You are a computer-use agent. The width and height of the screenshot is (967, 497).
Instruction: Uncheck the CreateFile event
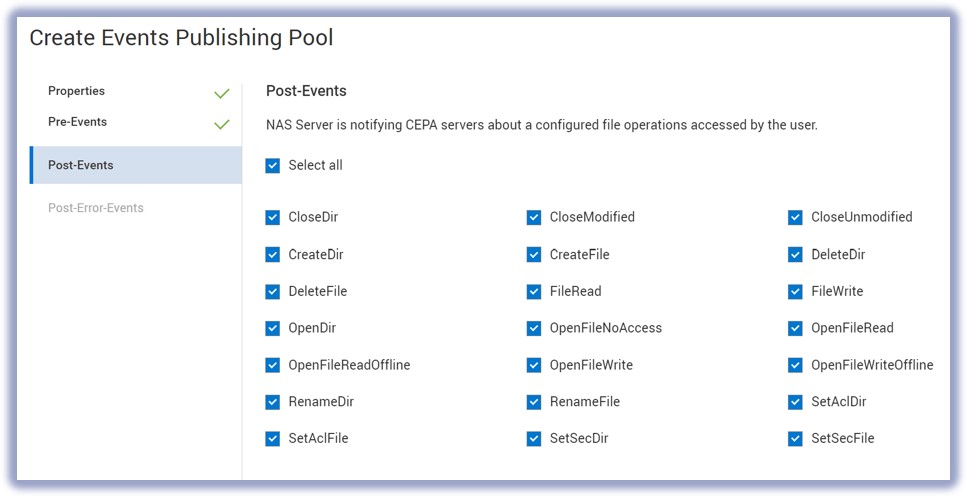coord(534,255)
